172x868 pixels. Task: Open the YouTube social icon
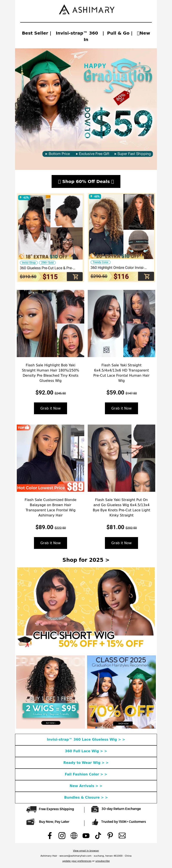tap(86, 835)
